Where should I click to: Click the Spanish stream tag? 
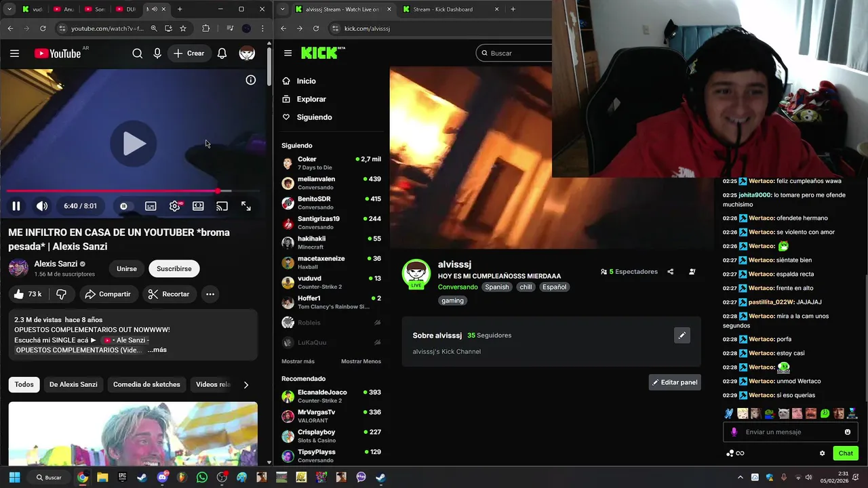[497, 287]
